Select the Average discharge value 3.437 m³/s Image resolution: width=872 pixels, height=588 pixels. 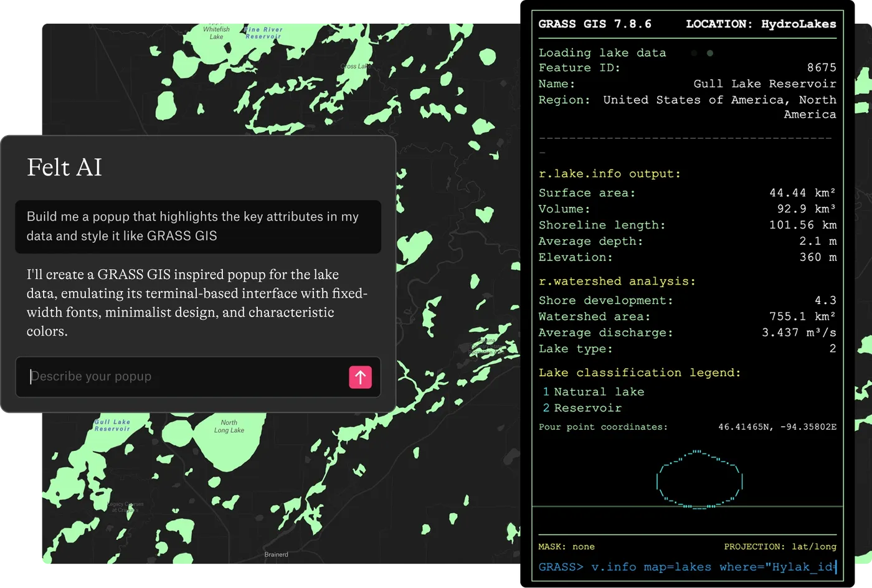(799, 333)
